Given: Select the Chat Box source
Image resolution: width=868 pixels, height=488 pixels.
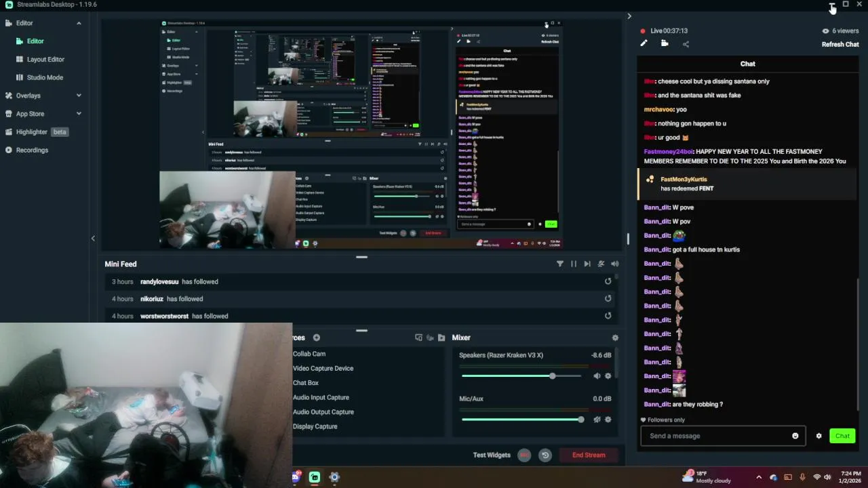Looking at the screenshot, I should click(x=306, y=383).
